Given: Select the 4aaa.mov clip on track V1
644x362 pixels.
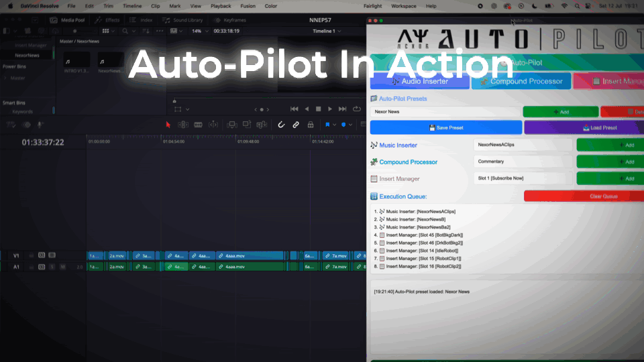Looking at the screenshot, I should tap(250, 255).
